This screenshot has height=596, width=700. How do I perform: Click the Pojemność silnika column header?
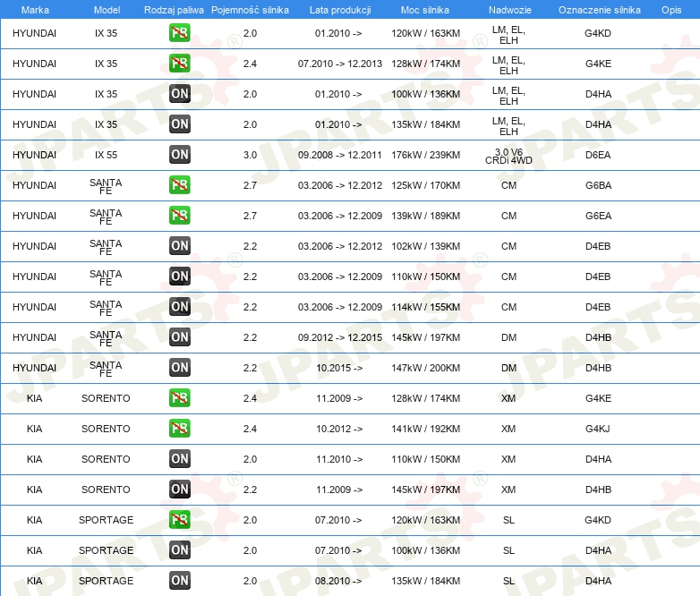coord(250,10)
